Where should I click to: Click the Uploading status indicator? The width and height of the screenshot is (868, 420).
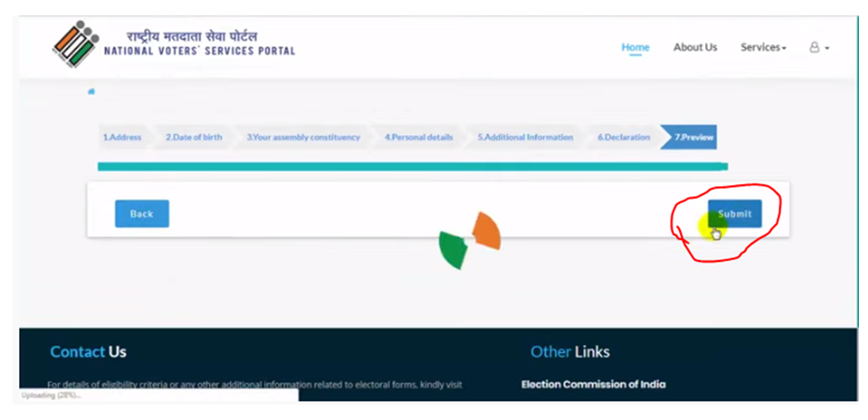click(x=52, y=396)
